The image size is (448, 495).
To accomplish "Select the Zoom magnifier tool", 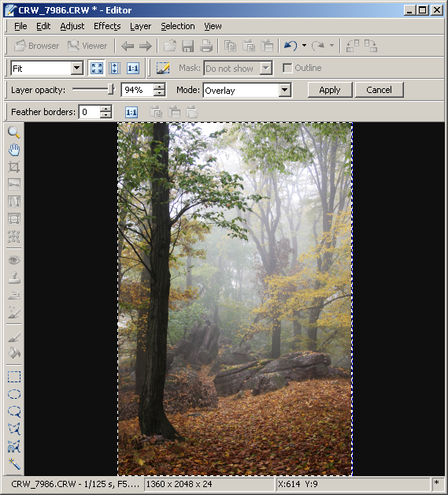I will pos(14,132).
